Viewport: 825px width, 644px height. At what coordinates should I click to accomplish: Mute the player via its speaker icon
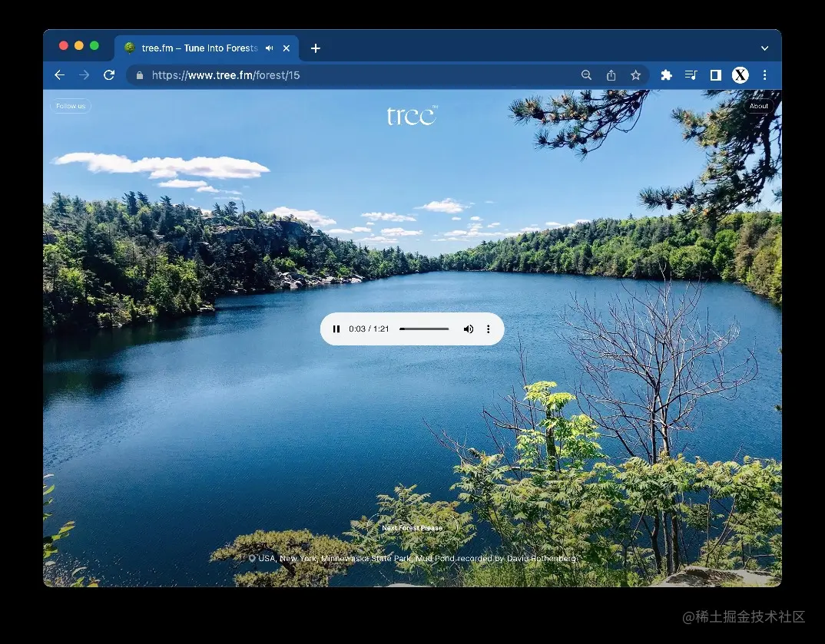pyautogui.click(x=469, y=329)
